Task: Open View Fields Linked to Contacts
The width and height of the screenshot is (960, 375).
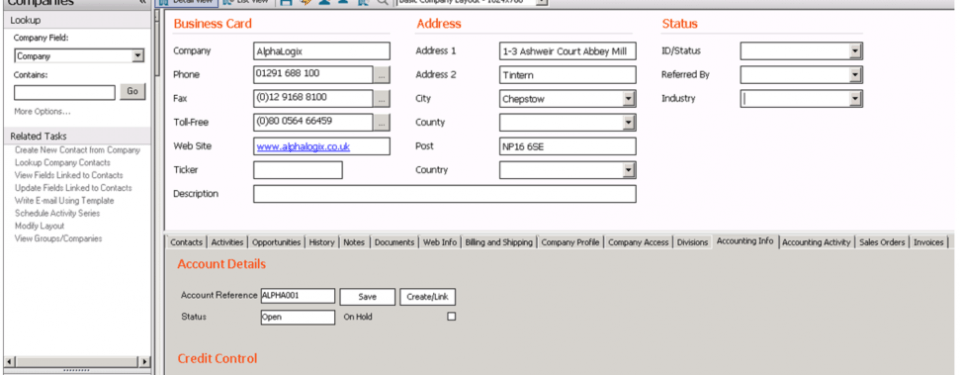Action: (x=69, y=175)
